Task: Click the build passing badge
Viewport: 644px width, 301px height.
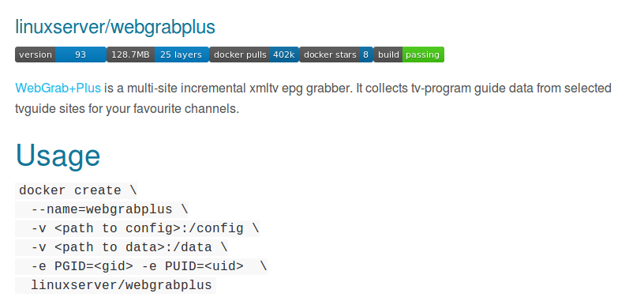Action: click(x=409, y=55)
